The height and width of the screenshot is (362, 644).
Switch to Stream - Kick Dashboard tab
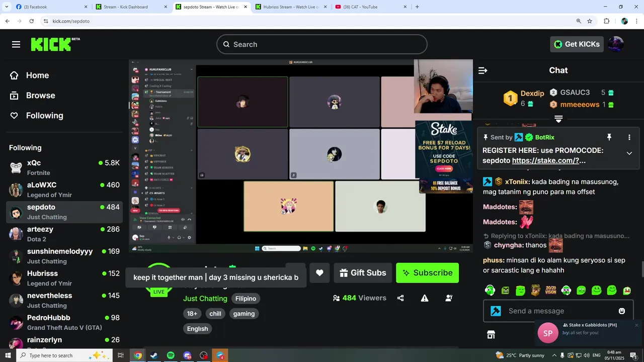click(x=132, y=7)
